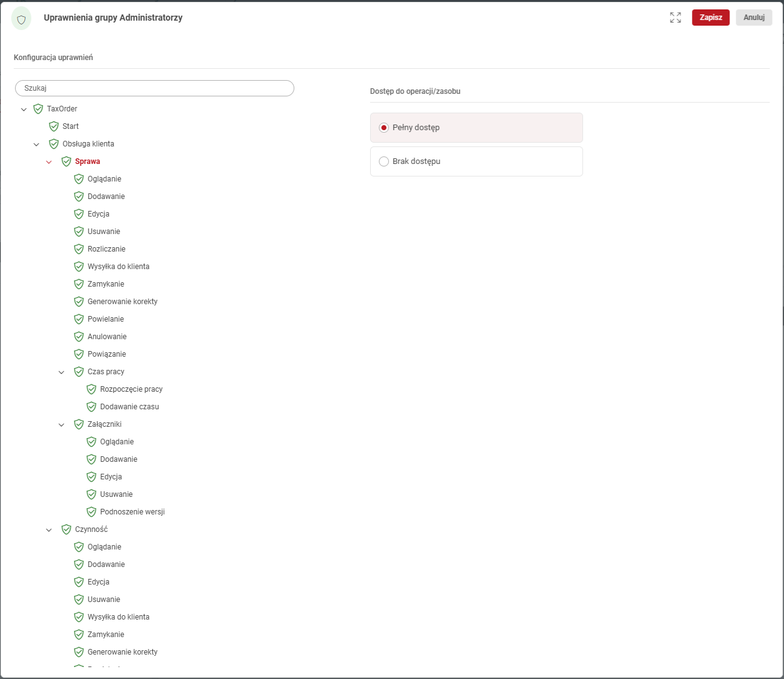Viewport: 784px width, 679px height.
Task: Click shield icon beside Podnoszenie wersji
Action: 91,512
